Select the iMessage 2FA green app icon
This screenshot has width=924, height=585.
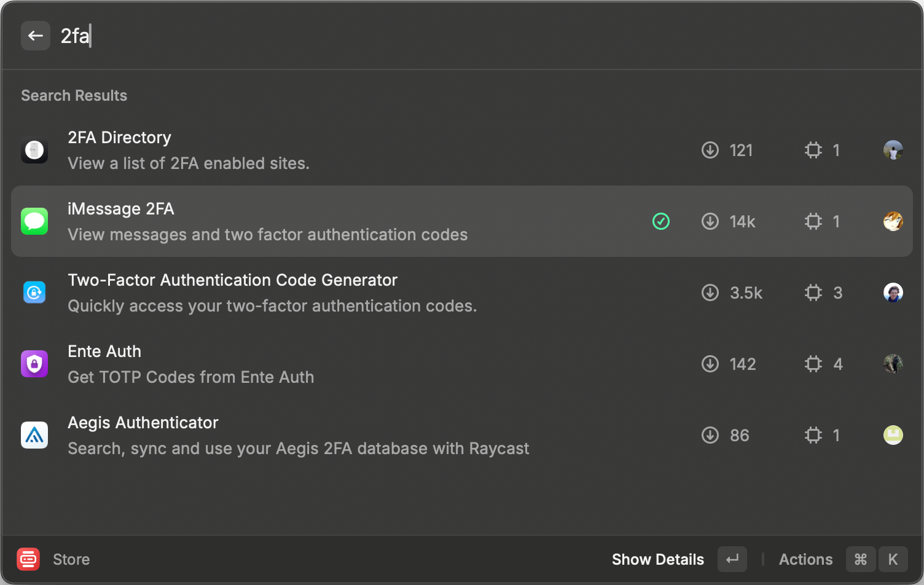(x=34, y=221)
